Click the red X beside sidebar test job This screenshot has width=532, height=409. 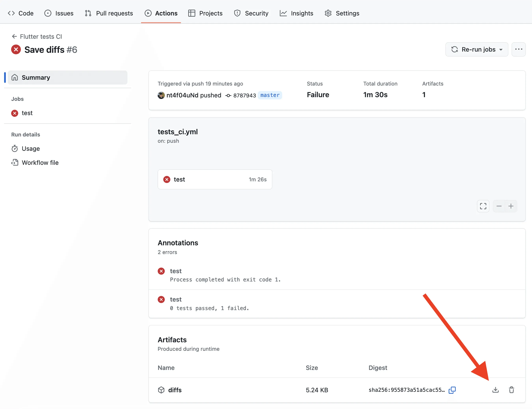15,113
